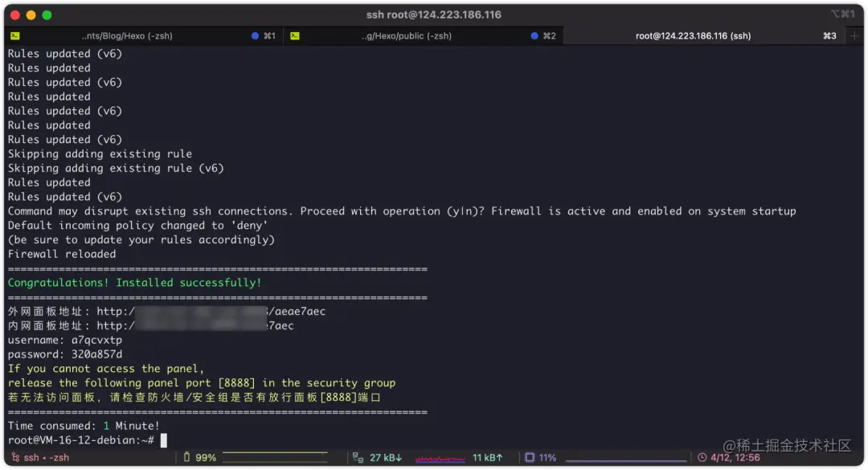The height and width of the screenshot is (470, 868).
Task: Click the terminal icon on second tab
Action: (x=294, y=36)
